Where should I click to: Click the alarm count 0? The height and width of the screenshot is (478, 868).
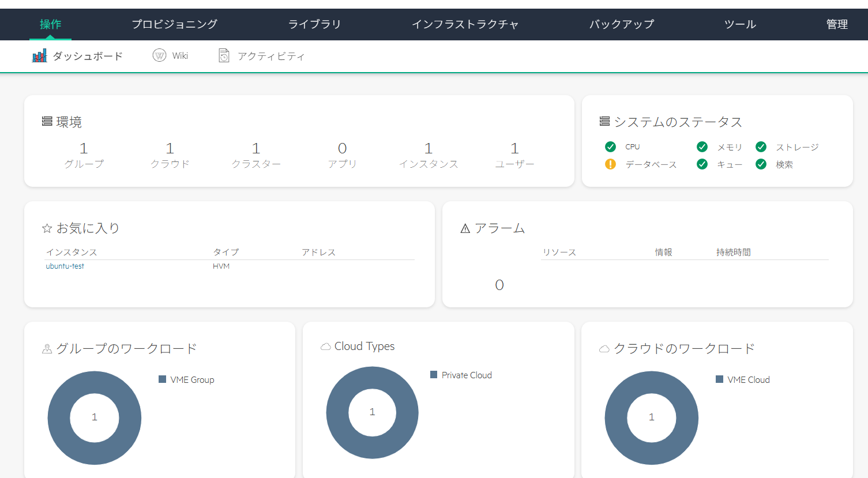[499, 285]
